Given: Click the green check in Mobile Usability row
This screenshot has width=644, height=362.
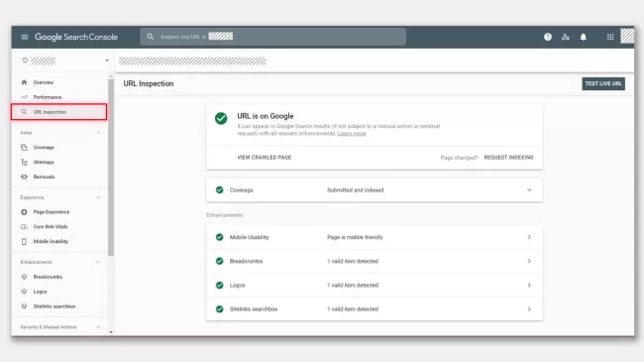Looking at the screenshot, I should coord(219,237).
